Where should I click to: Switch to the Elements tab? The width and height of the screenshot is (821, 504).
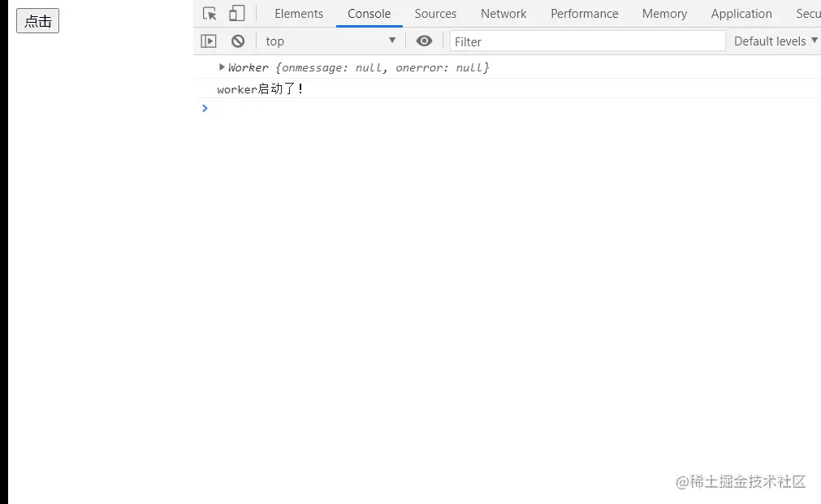point(299,14)
